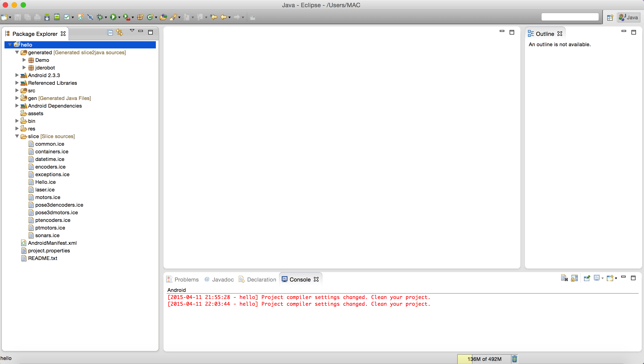
Task: Click the Open Perspective icon
Action: click(x=610, y=17)
